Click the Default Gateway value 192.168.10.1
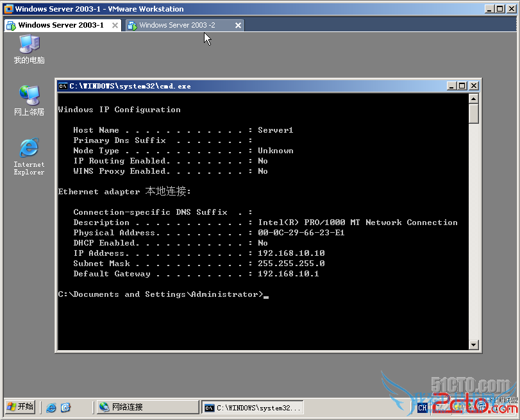The image size is (520, 420). click(288, 274)
